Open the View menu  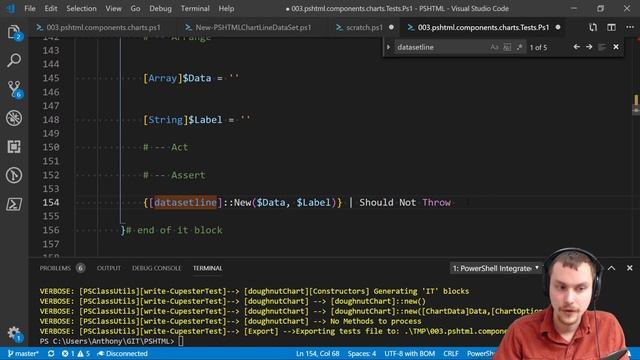(x=113, y=8)
